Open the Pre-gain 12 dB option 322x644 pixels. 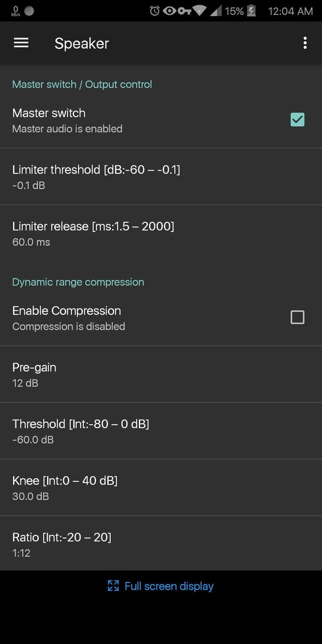click(x=161, y=374)
